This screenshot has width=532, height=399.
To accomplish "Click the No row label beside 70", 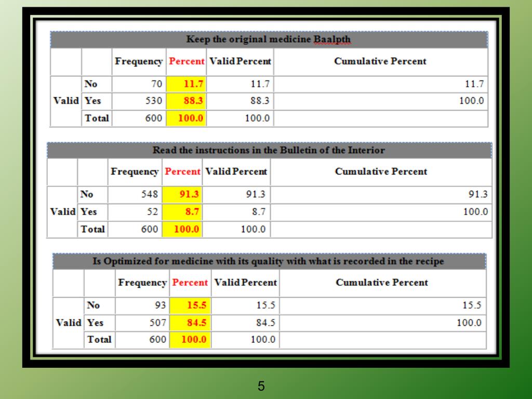I will (x=91, y=84).
